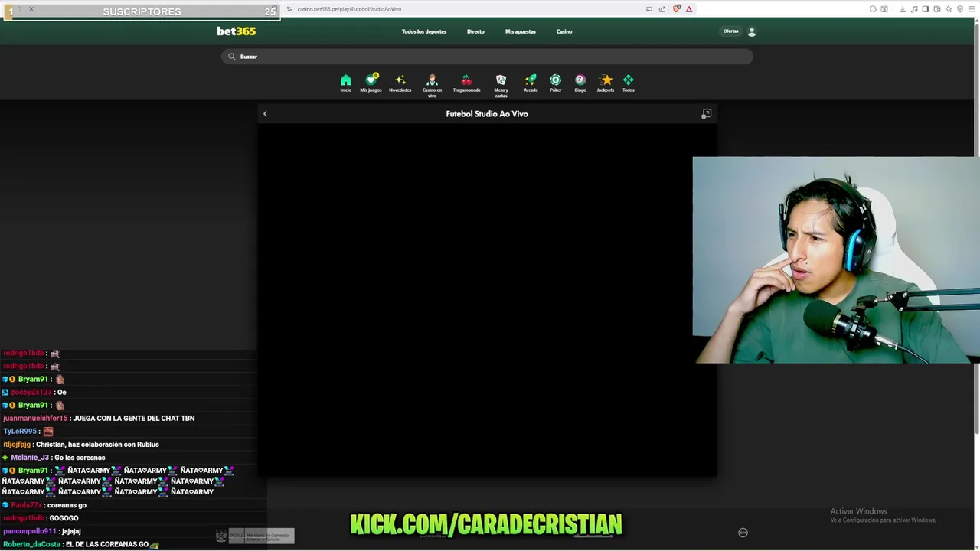Click the Futebol Studio Ao Vivo title

(487, 114)
